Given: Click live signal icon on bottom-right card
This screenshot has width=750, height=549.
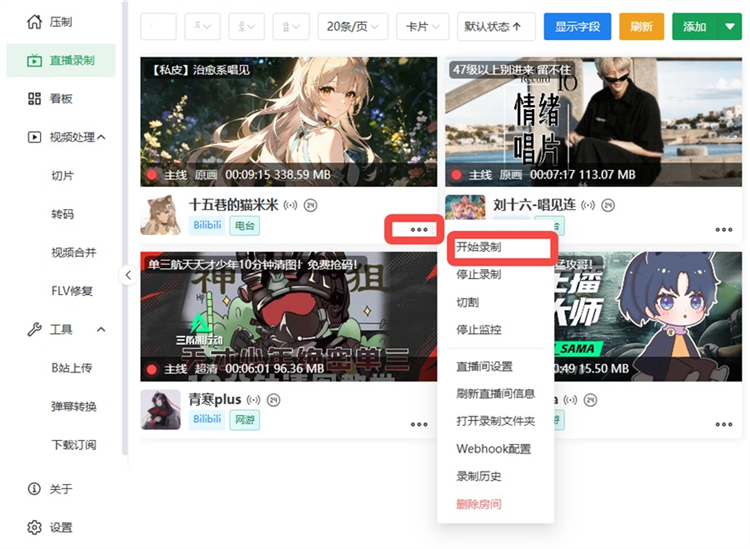Looking at the screenshot, I should point(570,400).
